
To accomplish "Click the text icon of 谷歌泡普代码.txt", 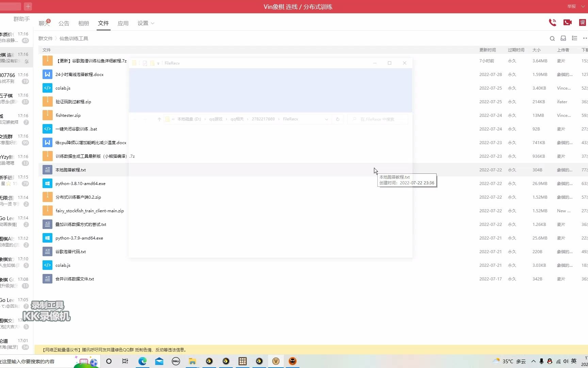I will tap(47, 251).
